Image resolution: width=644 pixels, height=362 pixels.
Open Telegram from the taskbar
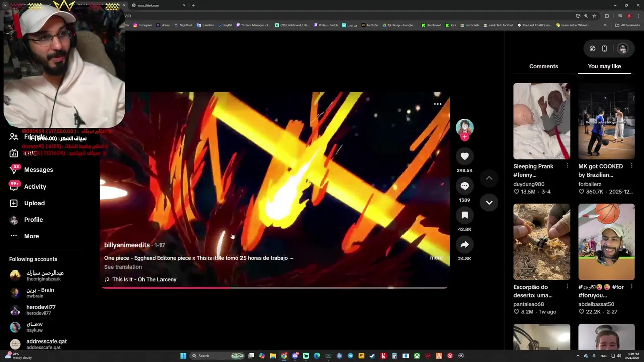(x=350, y=356)
